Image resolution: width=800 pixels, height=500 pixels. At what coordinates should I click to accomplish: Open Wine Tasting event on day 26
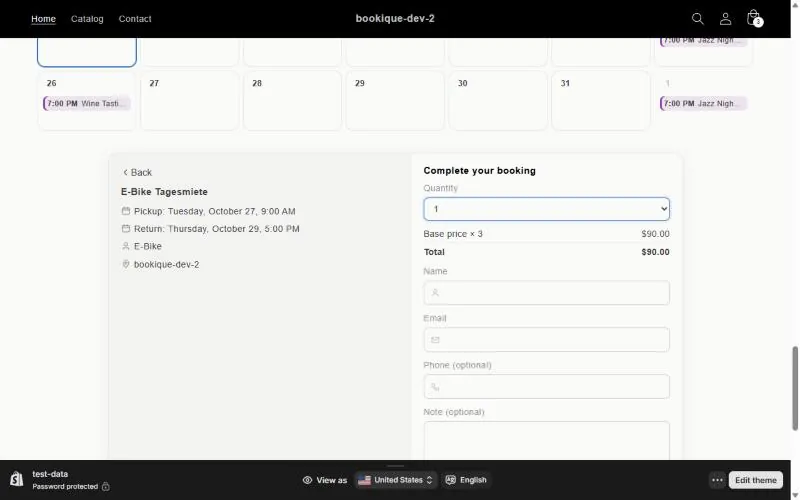tap(87, 104)
